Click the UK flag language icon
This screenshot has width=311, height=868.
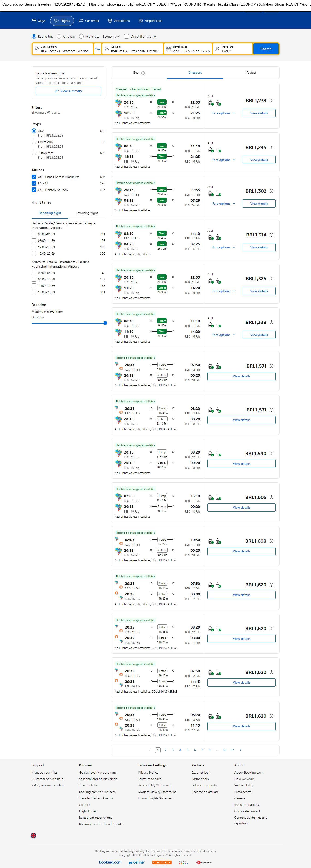33,835
